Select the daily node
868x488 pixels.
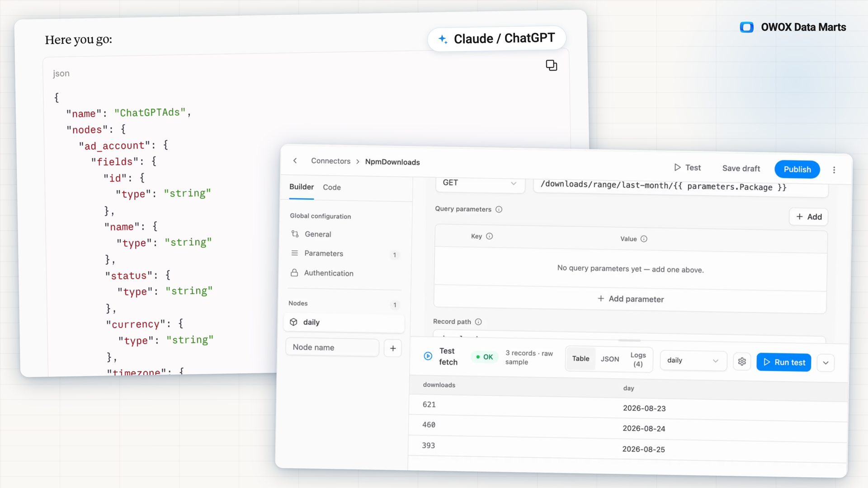pyautogui.click(x=344, y=322)
